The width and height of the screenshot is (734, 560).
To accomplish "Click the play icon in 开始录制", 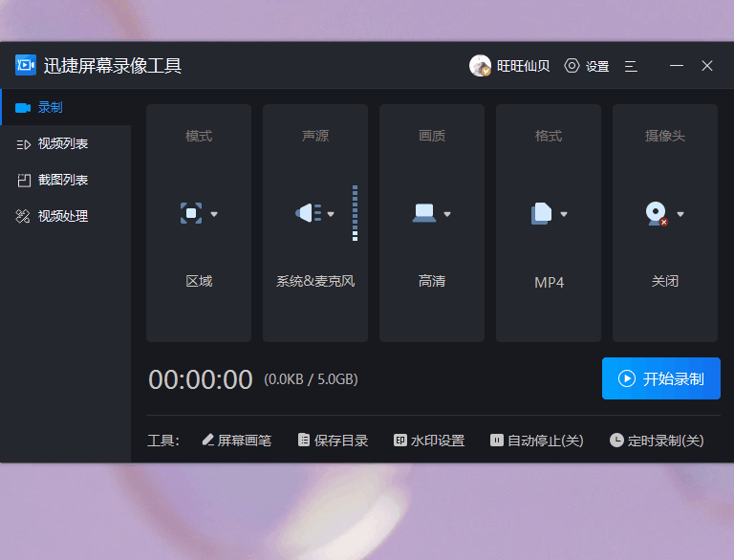I will [x=627, y=378].
